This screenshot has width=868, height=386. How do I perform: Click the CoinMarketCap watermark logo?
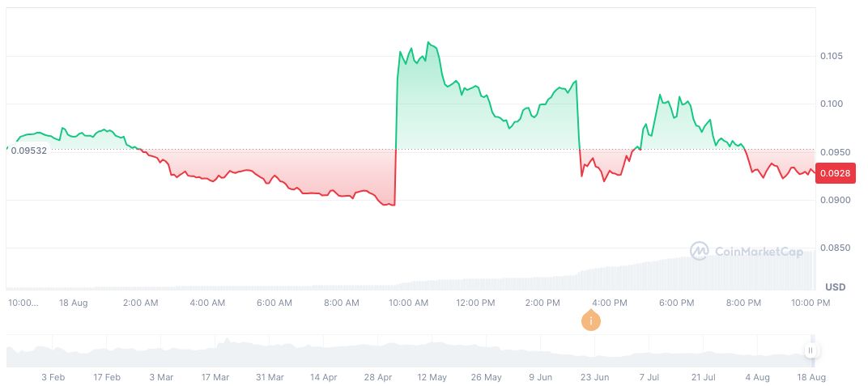coord(747,252)
